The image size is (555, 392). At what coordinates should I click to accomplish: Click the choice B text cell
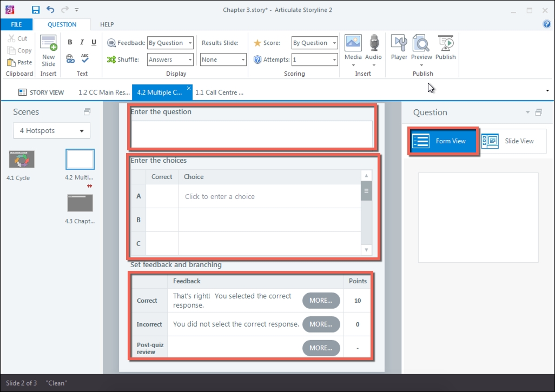pos(269,220)
